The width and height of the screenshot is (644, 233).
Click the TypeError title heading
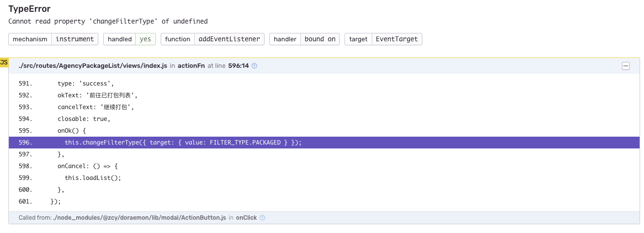[x=29, y=9]
